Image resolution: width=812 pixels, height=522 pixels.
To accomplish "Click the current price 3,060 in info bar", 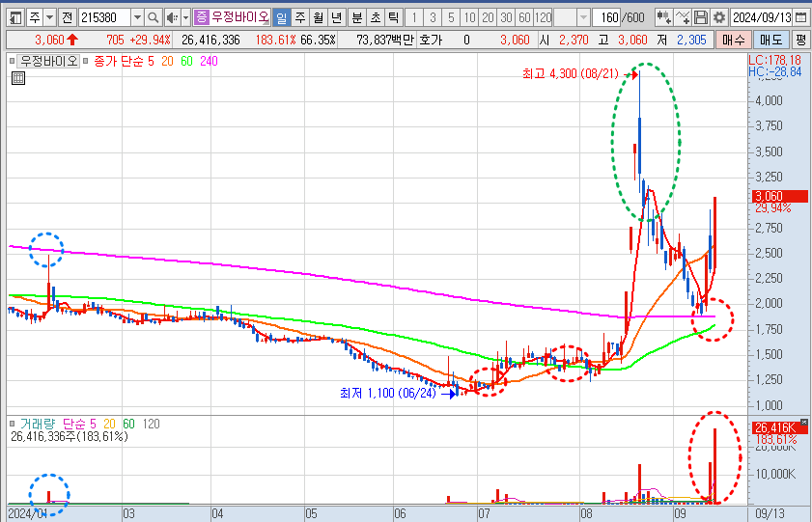I will [49, 40].
